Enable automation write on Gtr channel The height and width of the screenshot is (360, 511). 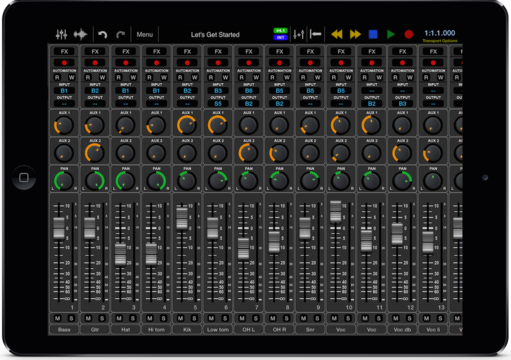102,77
